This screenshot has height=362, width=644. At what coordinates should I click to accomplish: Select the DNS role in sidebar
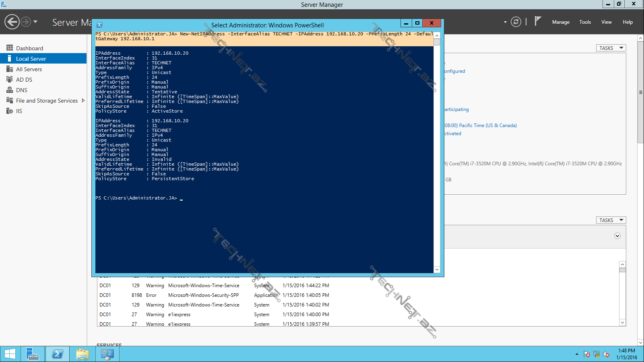coord(22,90)
